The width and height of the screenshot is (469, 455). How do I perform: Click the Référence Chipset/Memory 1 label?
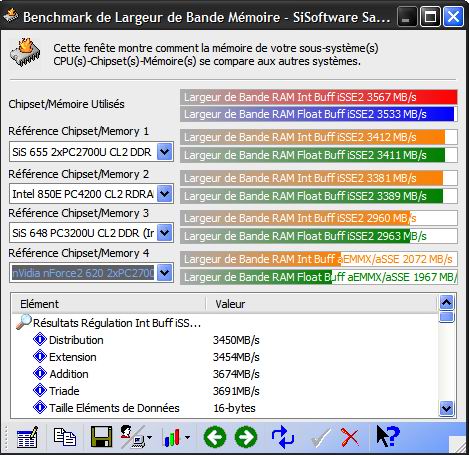click(x=78, y=131)
